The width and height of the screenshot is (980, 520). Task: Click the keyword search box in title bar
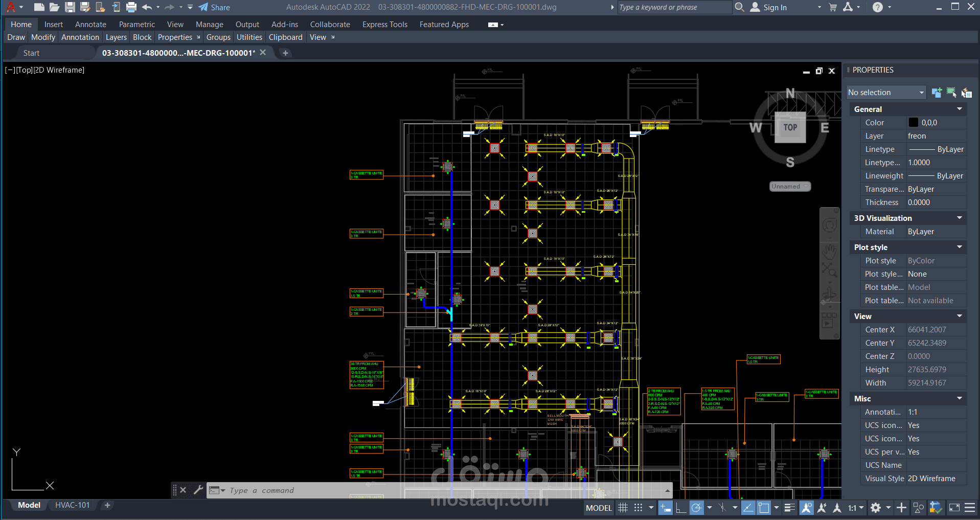(x=674, y=7)
